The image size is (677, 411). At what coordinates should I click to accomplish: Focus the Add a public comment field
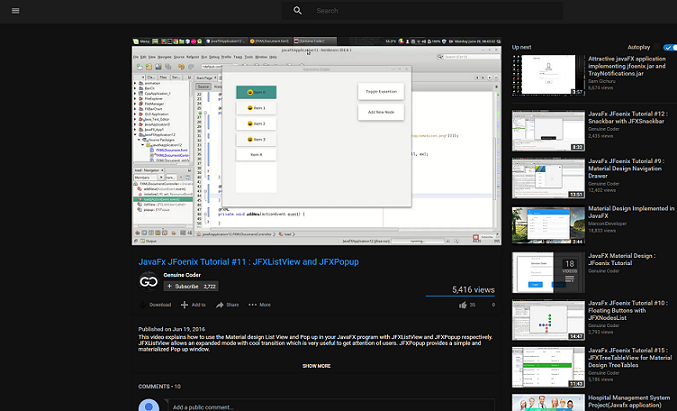(x=331, y=406)
